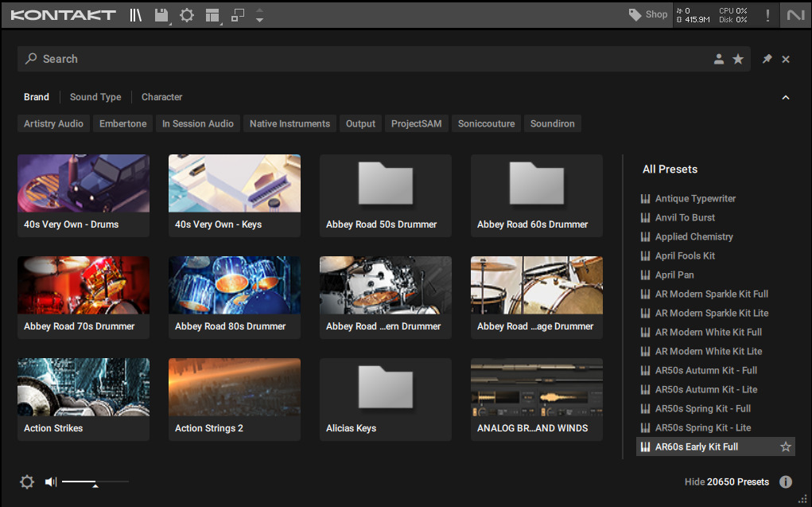Switch to the Sound Type tab
Screen dimensions: 812x507
pyautogui.click(x=95, y=97)
